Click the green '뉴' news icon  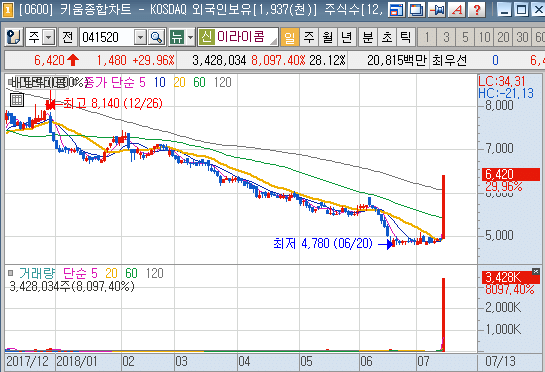pyautogui.click(x=177, y=37)
